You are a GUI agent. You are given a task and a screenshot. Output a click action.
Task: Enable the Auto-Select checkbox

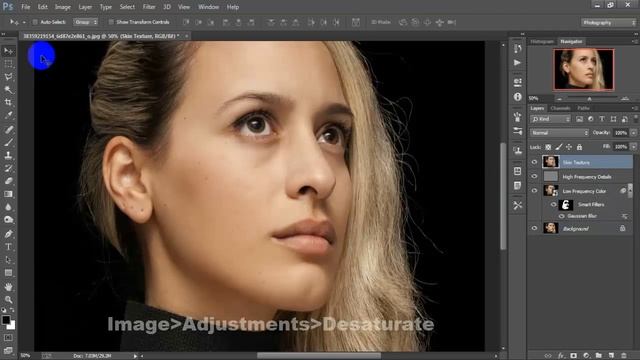click(35, 22)
